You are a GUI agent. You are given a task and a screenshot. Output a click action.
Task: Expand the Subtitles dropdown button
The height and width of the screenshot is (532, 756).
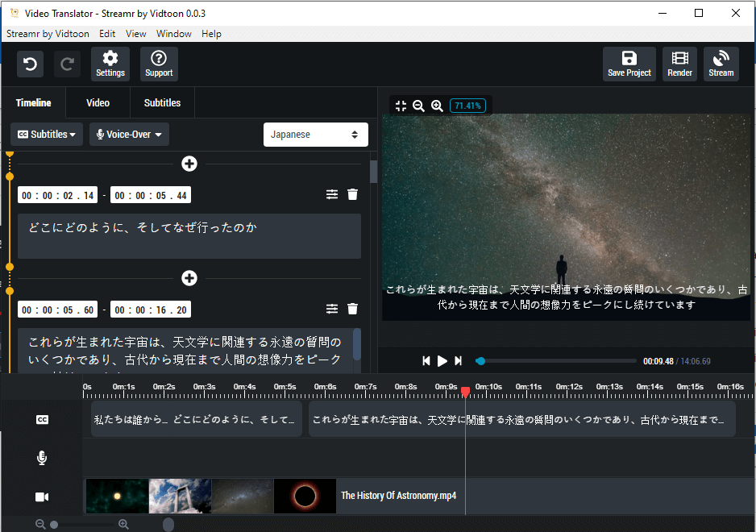pos(47,134)
